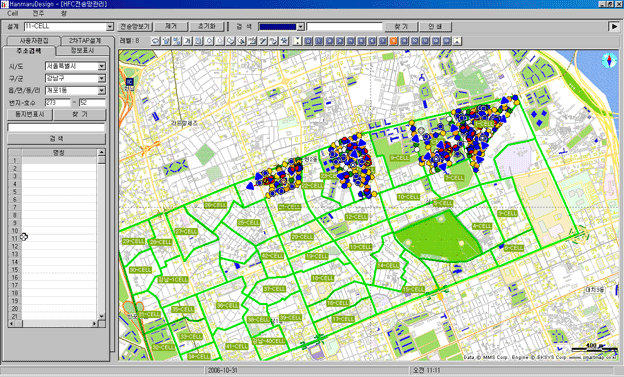Screen dimensions: 624x377
Task: Click the 초기화 button
Action: [x=207, y=27]
